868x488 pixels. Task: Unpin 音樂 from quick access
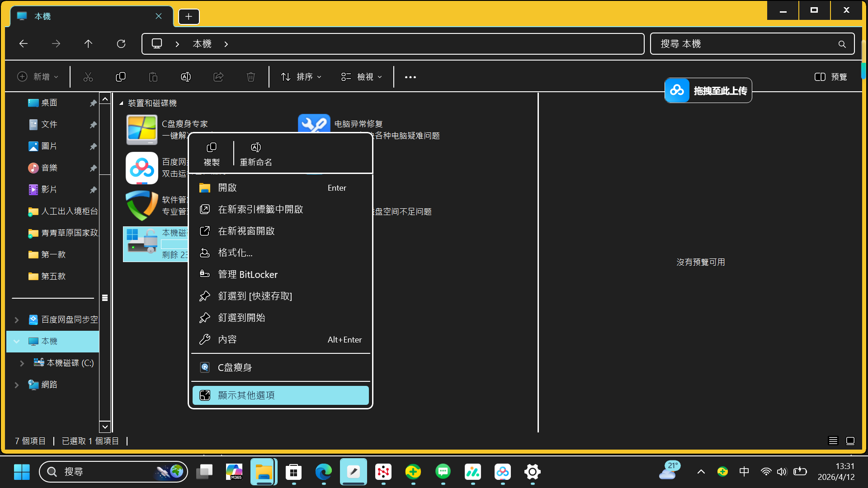[93, 168]
